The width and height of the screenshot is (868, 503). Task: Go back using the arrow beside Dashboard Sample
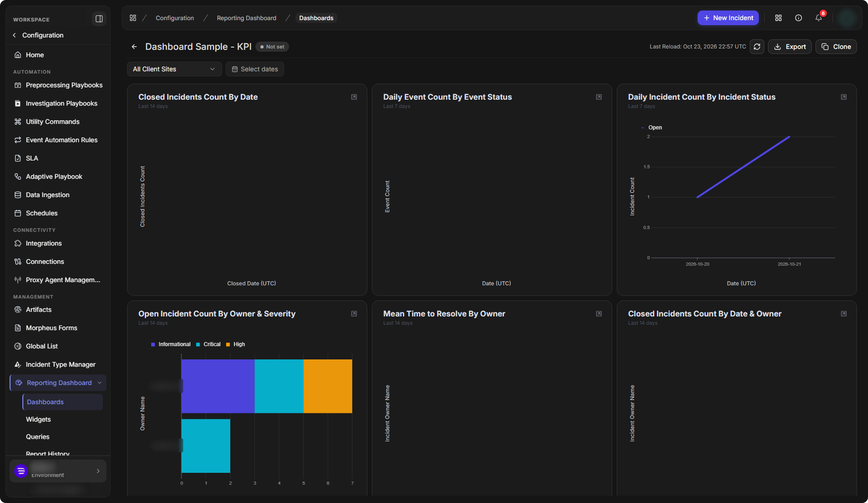coord(134,47)
